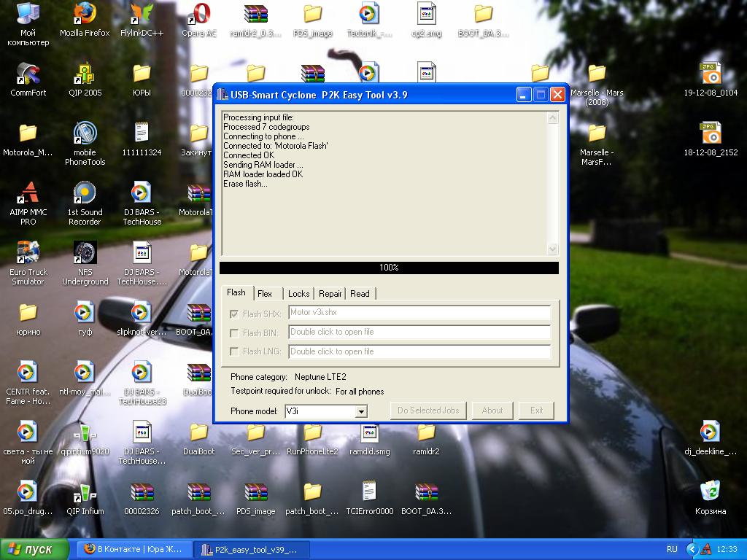Select the Motorola_M folder icon
Image resolution: width=747 pixels, height=560 pixels.
point(28,139)
